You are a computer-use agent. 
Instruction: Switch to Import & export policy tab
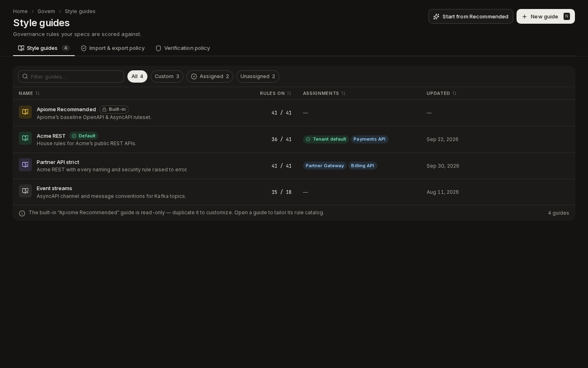click(113, 48)
